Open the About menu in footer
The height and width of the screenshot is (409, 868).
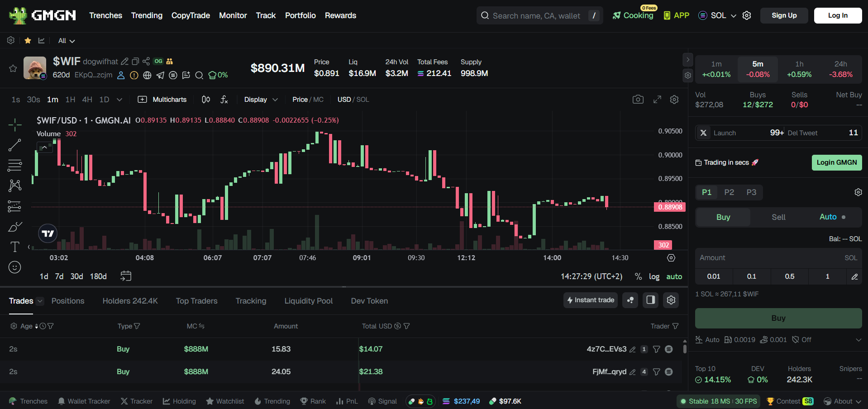[x=842, y=401]
